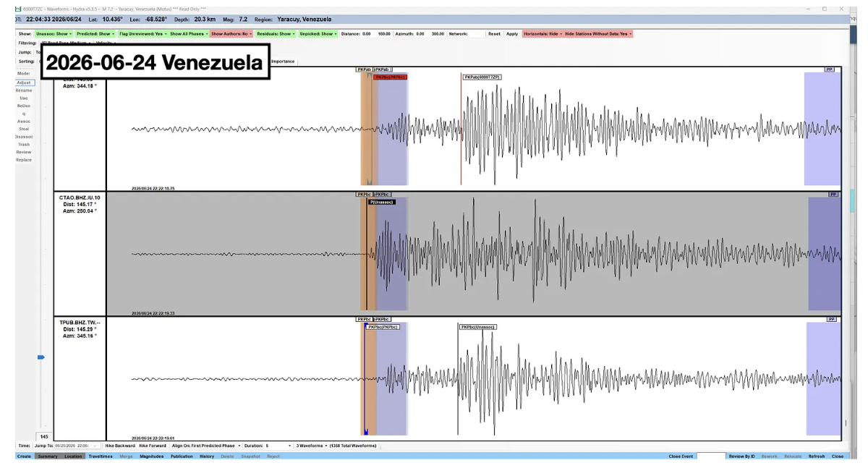Click the blue pick arrow at TPUB trace bottom
Viewport: 868px width, 476px height.
click(366, 432)
